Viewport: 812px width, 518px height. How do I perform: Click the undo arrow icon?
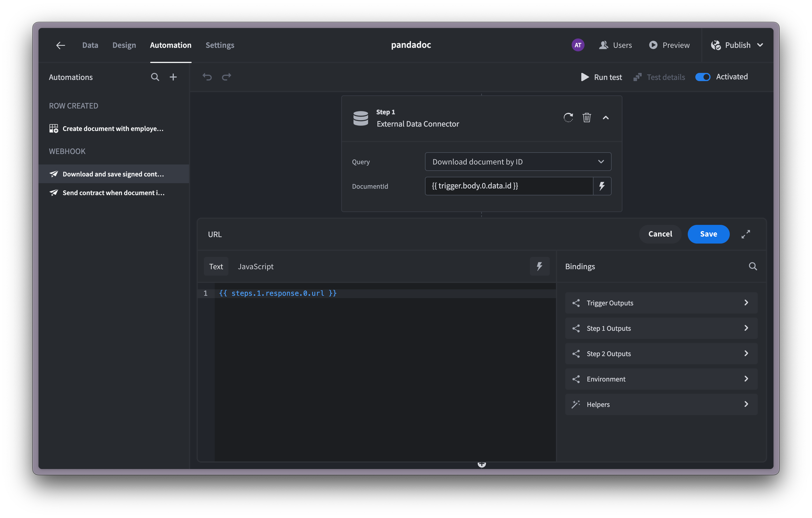[207, 77]
